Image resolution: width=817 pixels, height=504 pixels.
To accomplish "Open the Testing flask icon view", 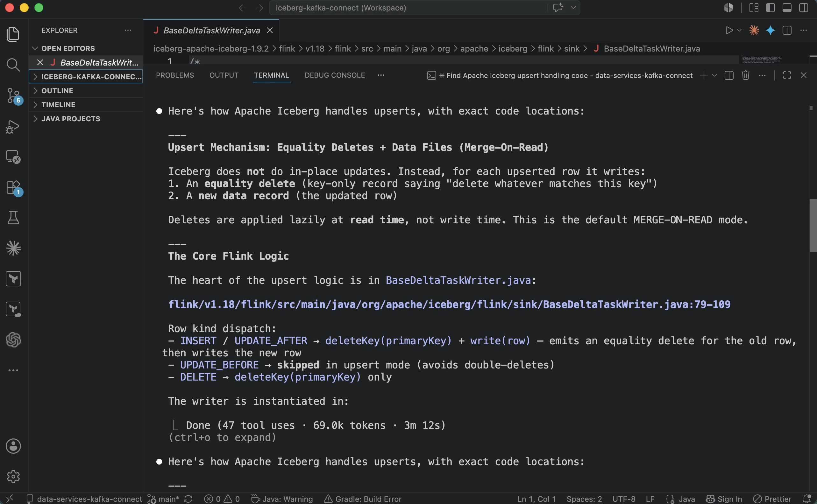I will click(x=13, y=218).
